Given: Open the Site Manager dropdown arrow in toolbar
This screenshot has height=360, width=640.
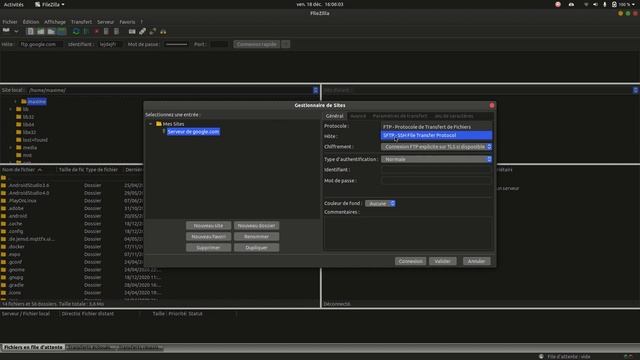Looking at the screenshot, I should [x=16, y=31].
